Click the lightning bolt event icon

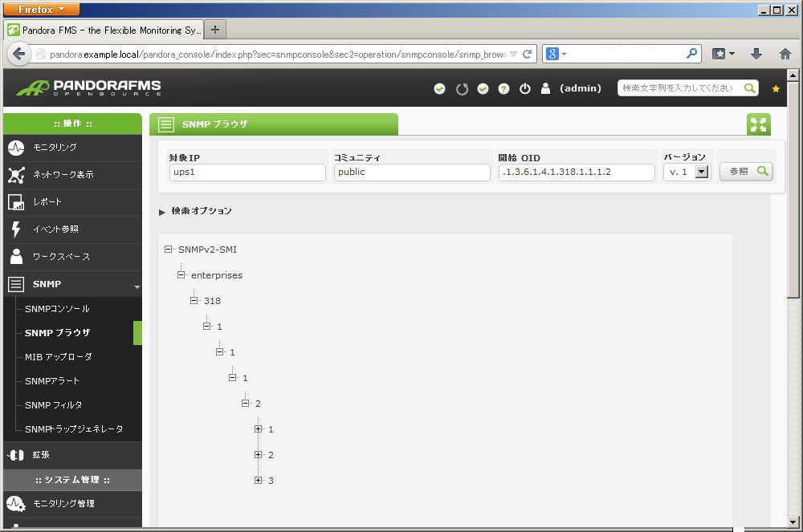coord(16,229)
